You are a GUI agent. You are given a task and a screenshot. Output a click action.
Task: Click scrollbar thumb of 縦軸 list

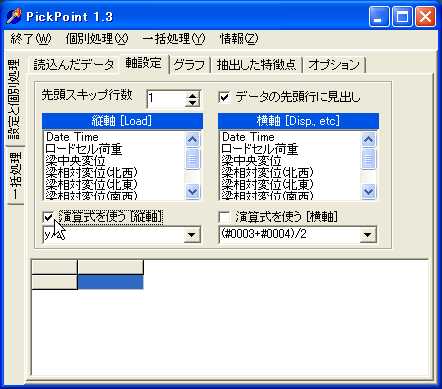click(192, 158)
